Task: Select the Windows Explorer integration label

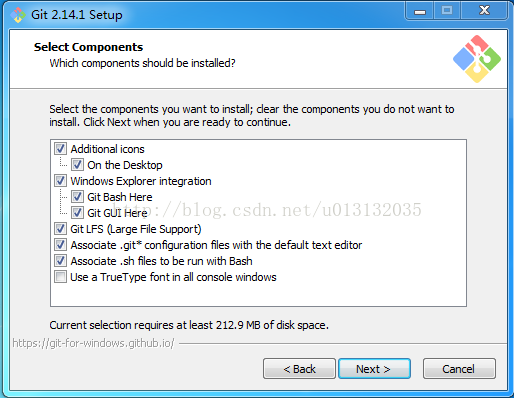Action: [141, 181]
